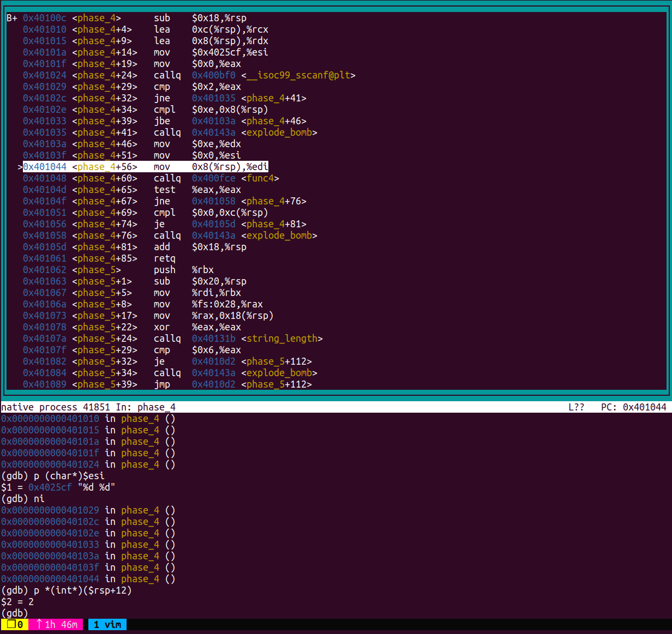Select the tmux window tab '1 vim'
The width and height of the screenshot is (672, 634).
click(107, 624)
